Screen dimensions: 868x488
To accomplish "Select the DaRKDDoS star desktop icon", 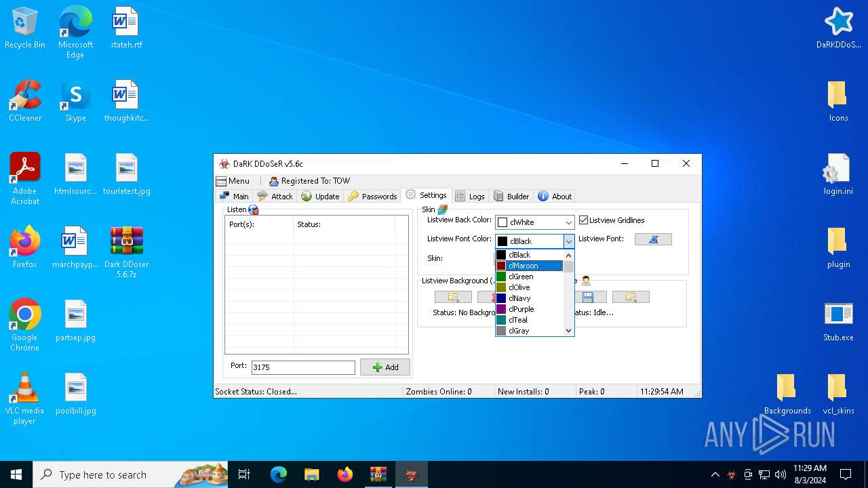I will (x=839, y=28).
